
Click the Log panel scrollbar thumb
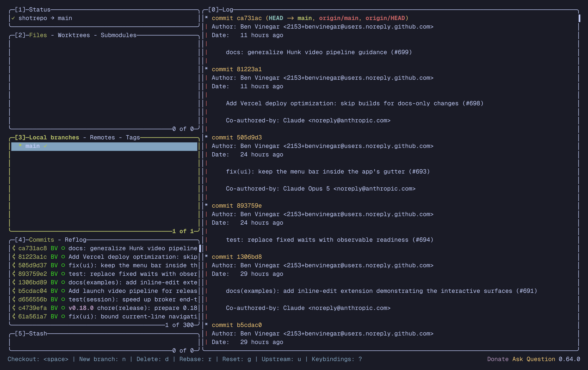(x=579, y=18)
